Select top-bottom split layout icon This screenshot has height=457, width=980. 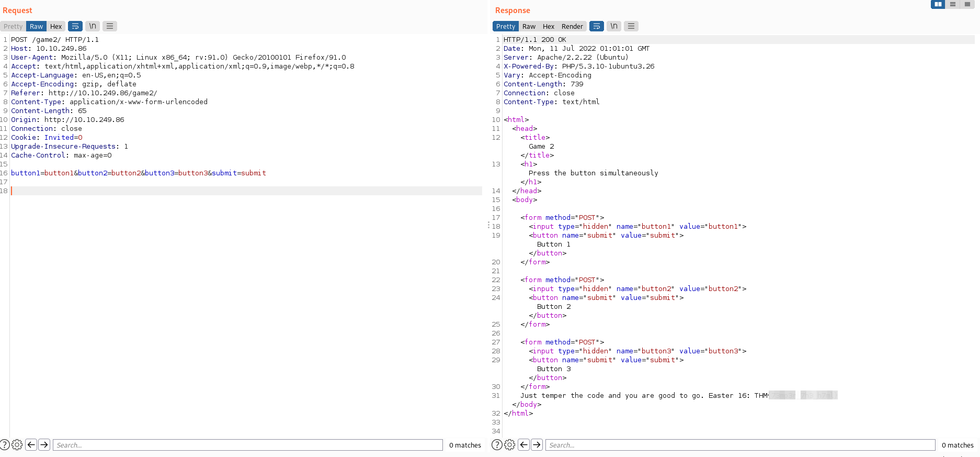point(953,4)
